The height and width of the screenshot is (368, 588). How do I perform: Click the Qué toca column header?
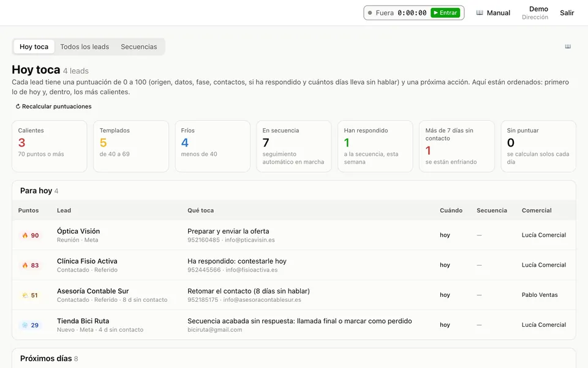201,210
